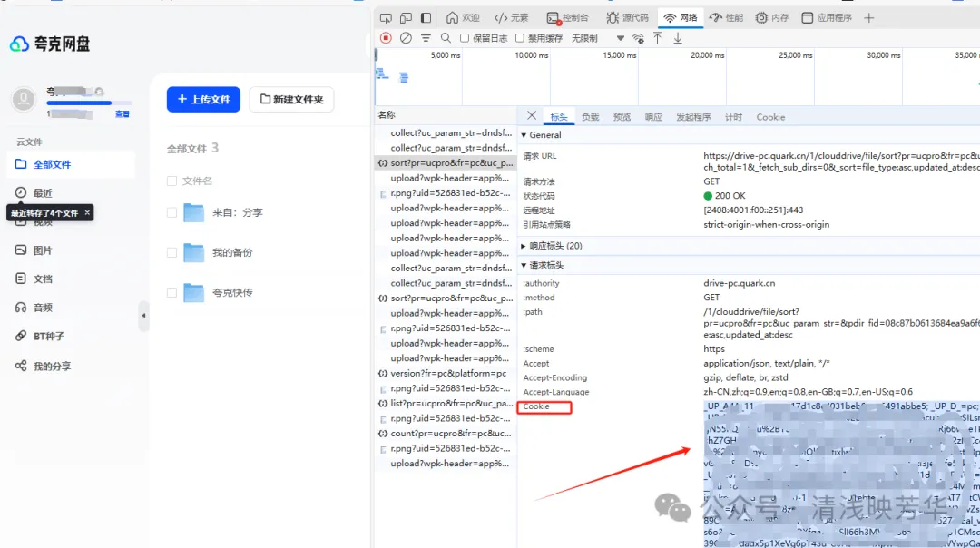Viewport: 980px width, 548px height.
Task: Select the count?pr=ucpro&fr=pc request
Action: [445, 434]
